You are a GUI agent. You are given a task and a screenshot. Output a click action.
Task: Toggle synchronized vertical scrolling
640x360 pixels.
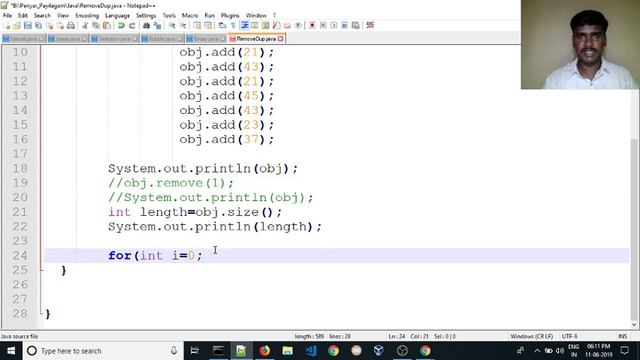(x=197, y=25)
